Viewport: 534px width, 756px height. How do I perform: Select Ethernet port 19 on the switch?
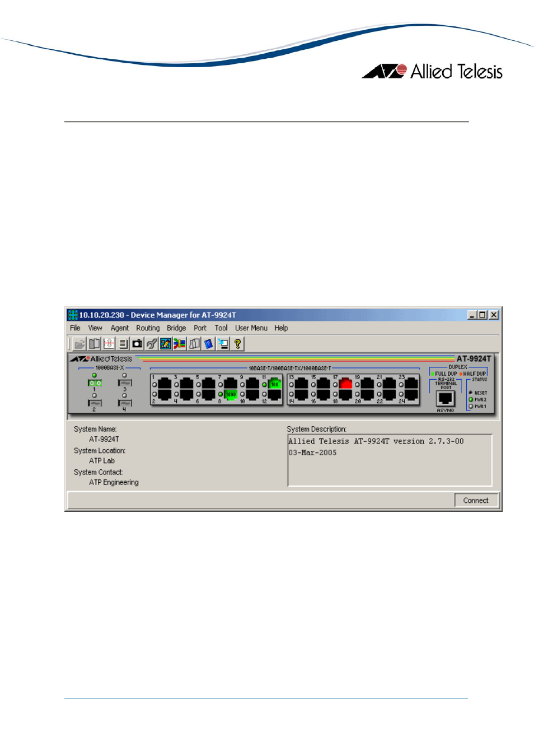point(367,384)
